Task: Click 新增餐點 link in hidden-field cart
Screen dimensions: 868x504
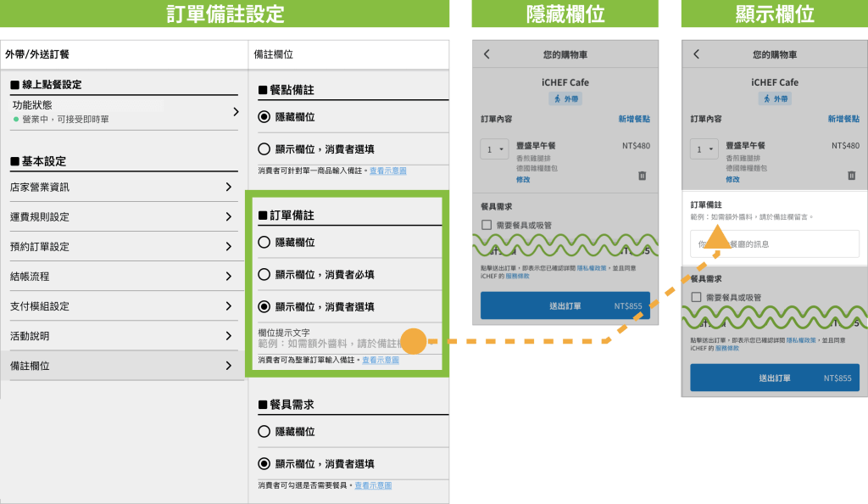Action: [634, 120]
